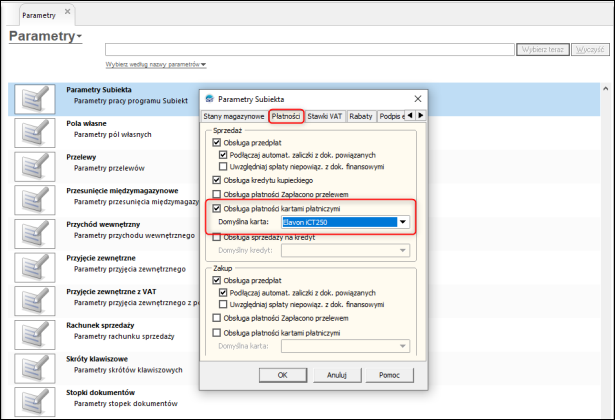Enable Zapłacono przelewem in Zakup section
The width and height of the screenshot is (615, 420).
point(217,318)
